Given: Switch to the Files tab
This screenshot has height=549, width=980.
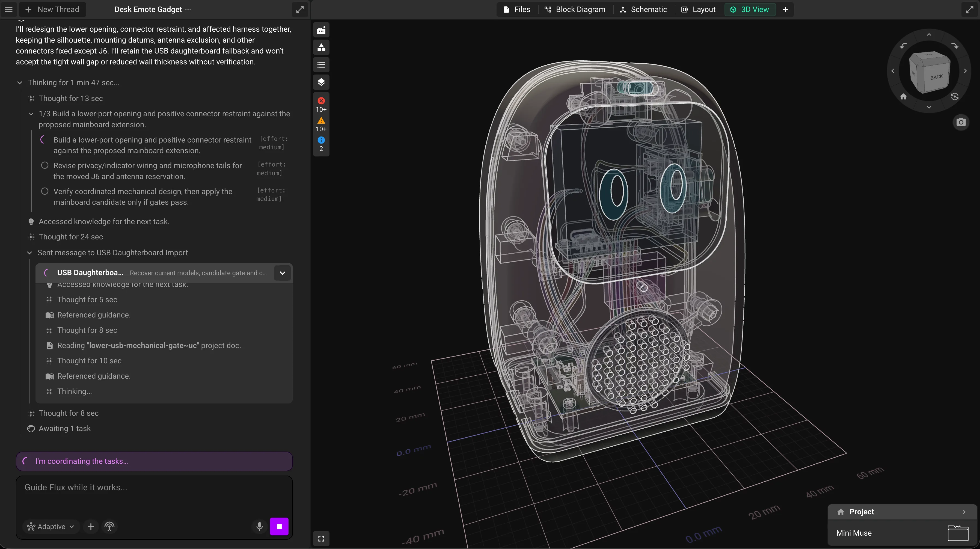Looking at the screenshot, I should click(517, 10).
